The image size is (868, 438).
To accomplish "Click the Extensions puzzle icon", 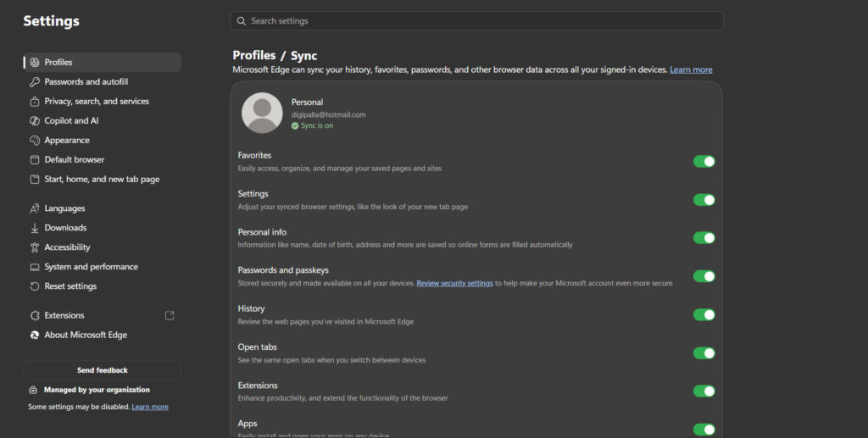I will click(x=34, y=316).
